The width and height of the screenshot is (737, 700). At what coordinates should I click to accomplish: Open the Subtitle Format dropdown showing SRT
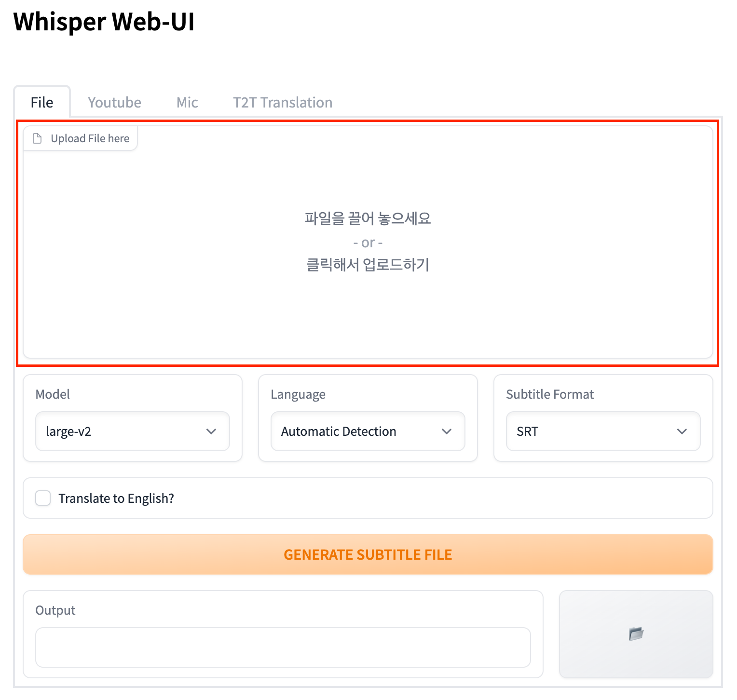tap(603, 431)
